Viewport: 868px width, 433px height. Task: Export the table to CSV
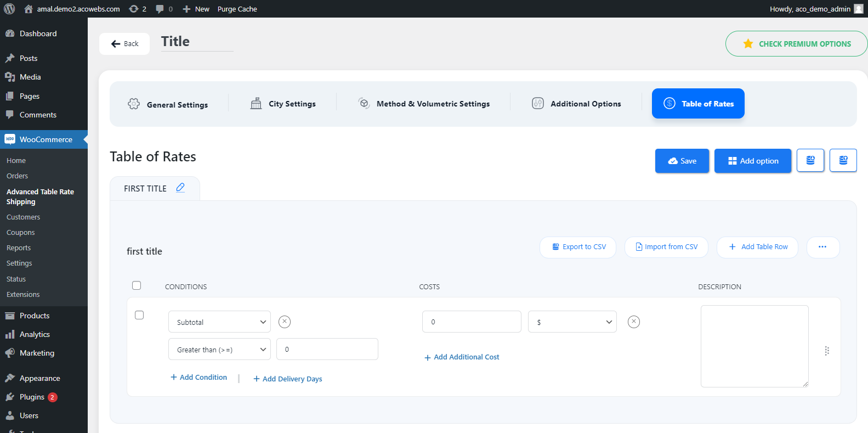click(578, 247)
